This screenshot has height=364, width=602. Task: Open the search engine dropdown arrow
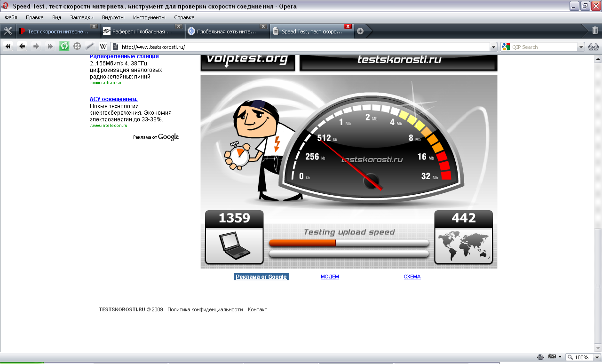click(x=581, y=47)
